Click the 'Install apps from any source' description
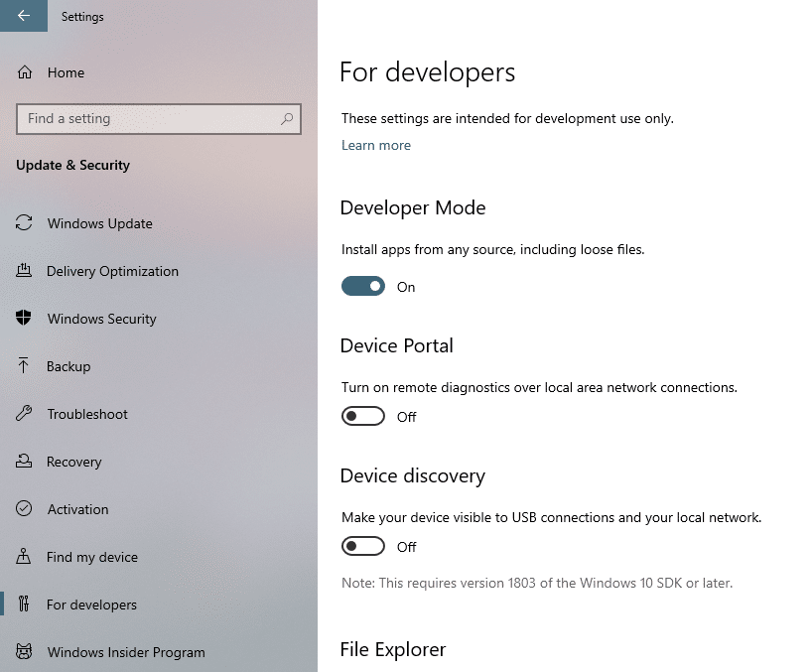The width and height of the screenshot is (812, 672). (493, 249)
